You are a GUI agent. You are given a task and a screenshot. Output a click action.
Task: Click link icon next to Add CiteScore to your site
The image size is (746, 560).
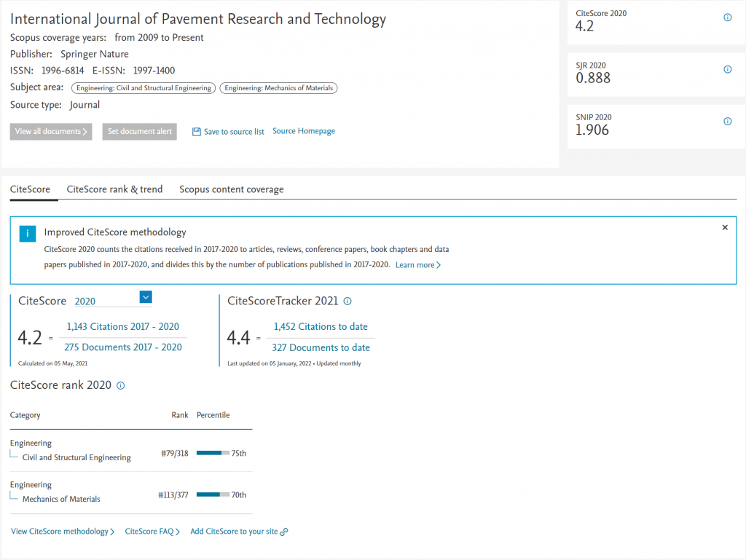coord(284,532)
